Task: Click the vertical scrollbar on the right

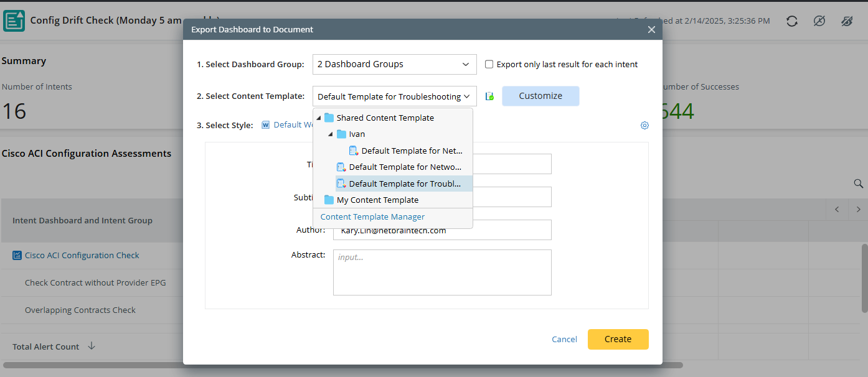Action: 864,278
